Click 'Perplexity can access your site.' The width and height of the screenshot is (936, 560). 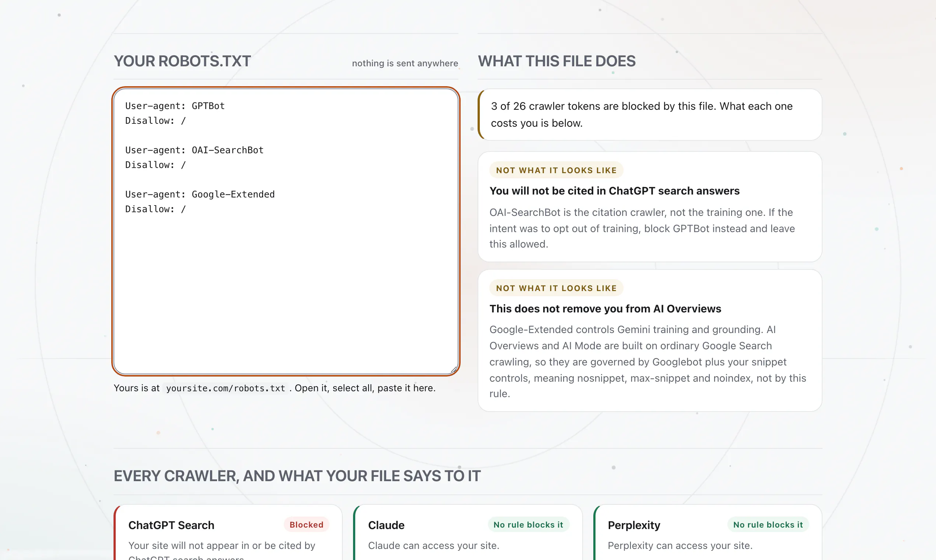click(x=680, y=546)
